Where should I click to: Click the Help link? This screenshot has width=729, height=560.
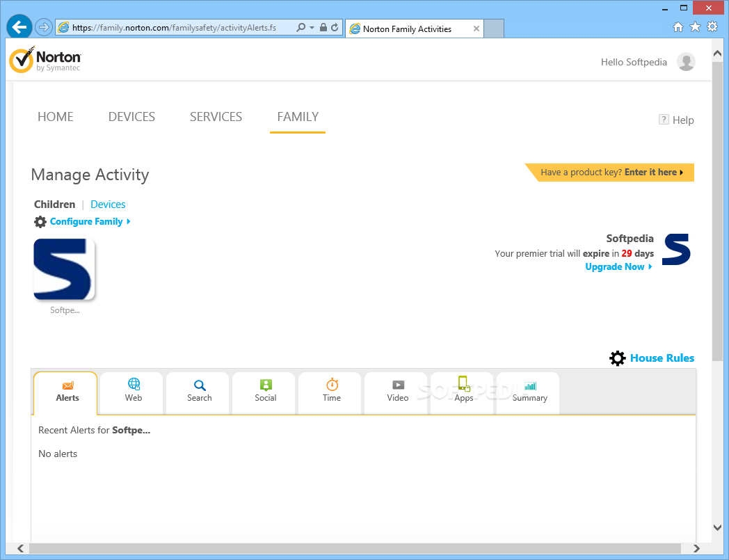(683, 120)
